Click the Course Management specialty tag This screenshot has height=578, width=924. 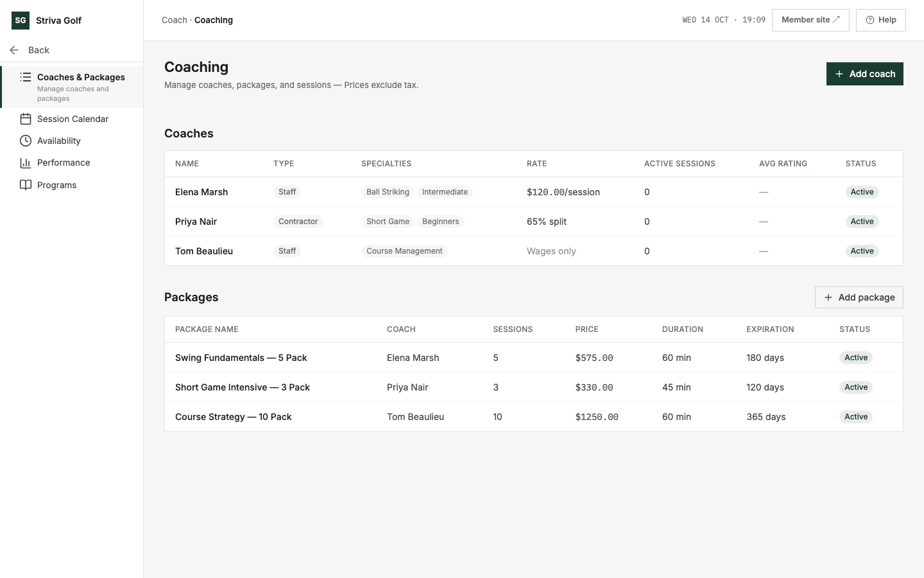(x=404, y=251)
